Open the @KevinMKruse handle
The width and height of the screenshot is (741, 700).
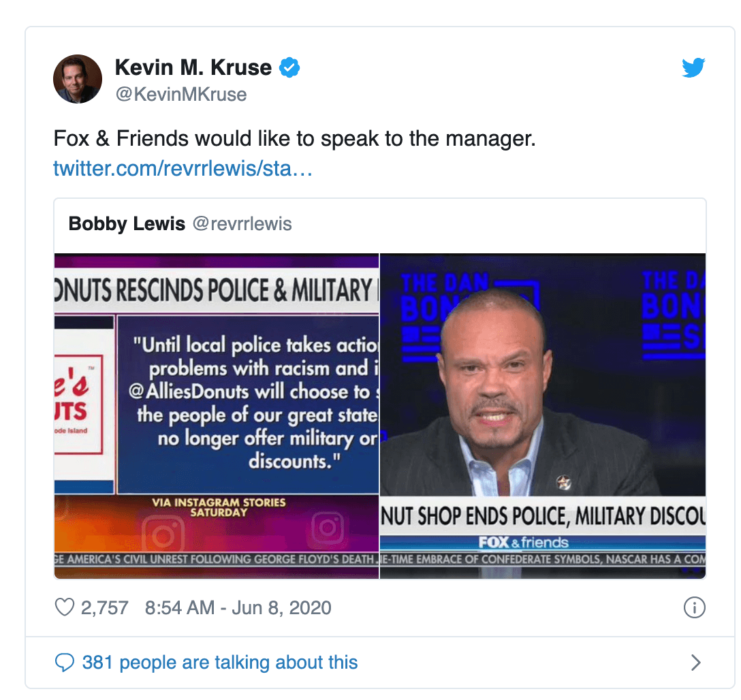181,95
